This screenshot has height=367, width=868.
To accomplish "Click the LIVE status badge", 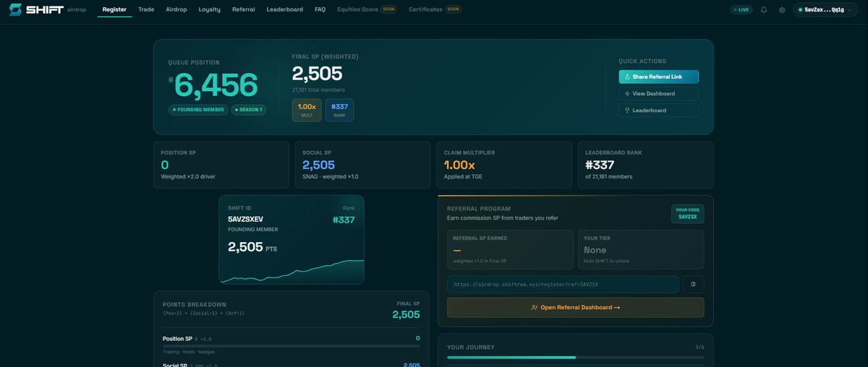I will tap(740, 10).
